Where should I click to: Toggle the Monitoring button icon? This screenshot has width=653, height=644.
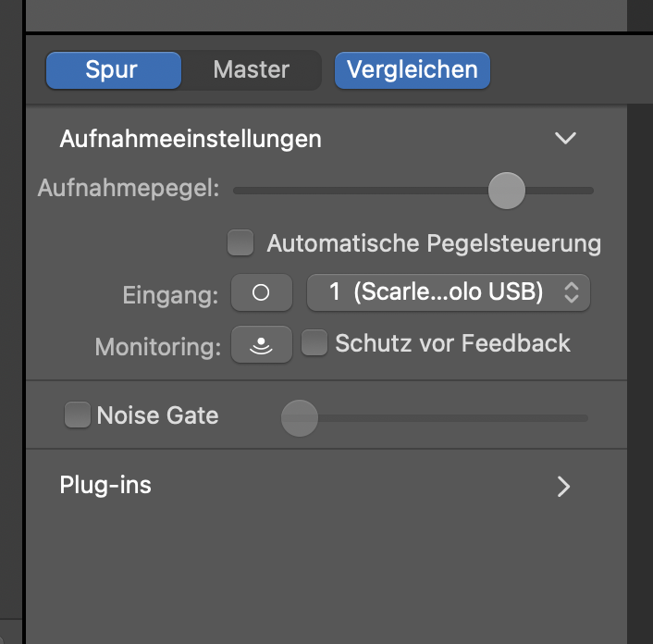262,344
